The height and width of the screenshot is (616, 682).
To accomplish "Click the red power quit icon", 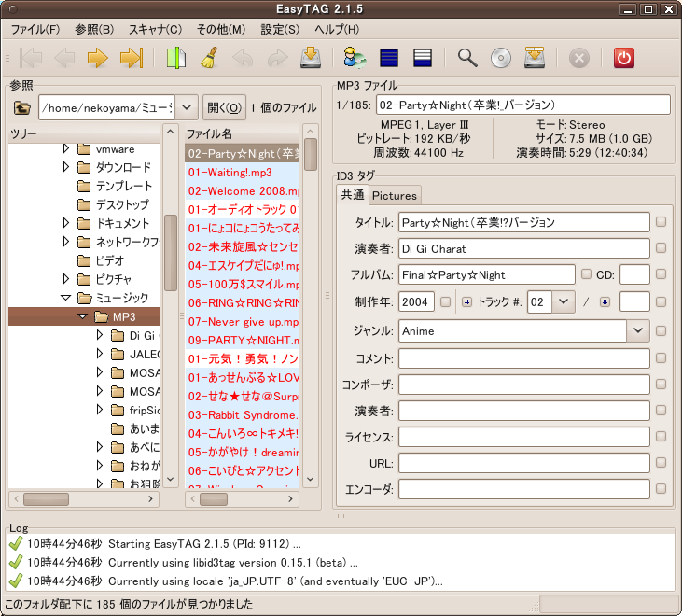I will click(x=624, y=58).
